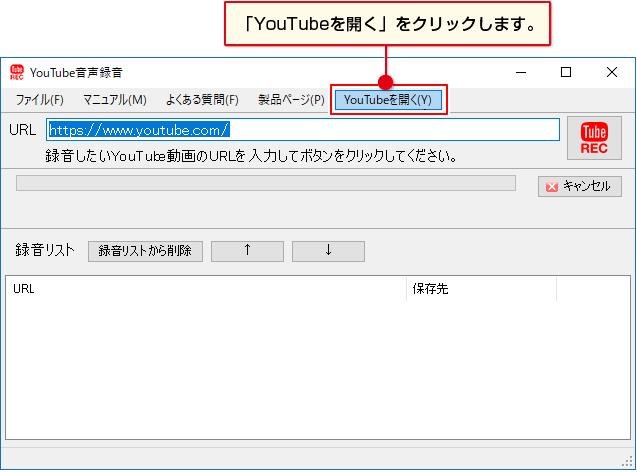The image size is (637, 472).
Task: Minimize the YouTube音声録音 window
Action: pos(521,72)
